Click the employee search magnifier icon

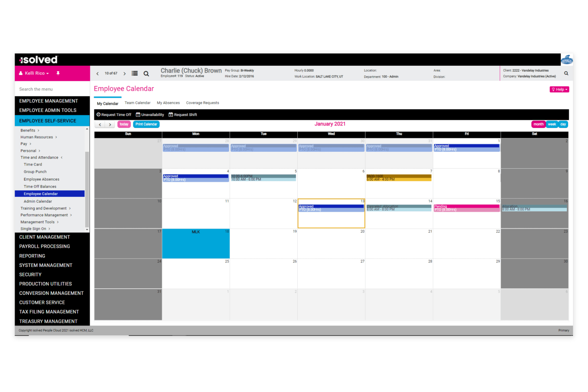pos(146,73)
